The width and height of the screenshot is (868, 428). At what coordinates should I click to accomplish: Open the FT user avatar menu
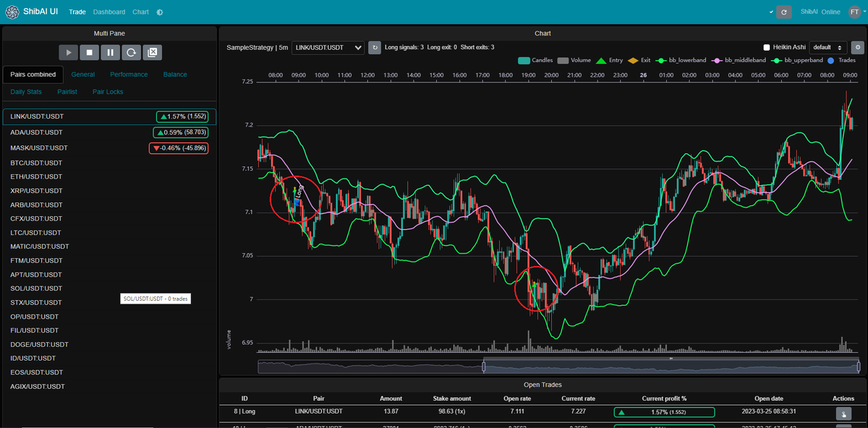tap(854, 12)
